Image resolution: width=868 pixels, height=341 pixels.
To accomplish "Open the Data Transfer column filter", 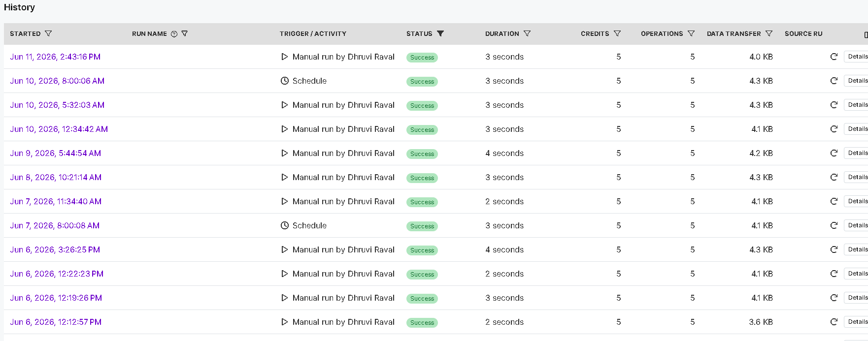I will tap(769, 33).
